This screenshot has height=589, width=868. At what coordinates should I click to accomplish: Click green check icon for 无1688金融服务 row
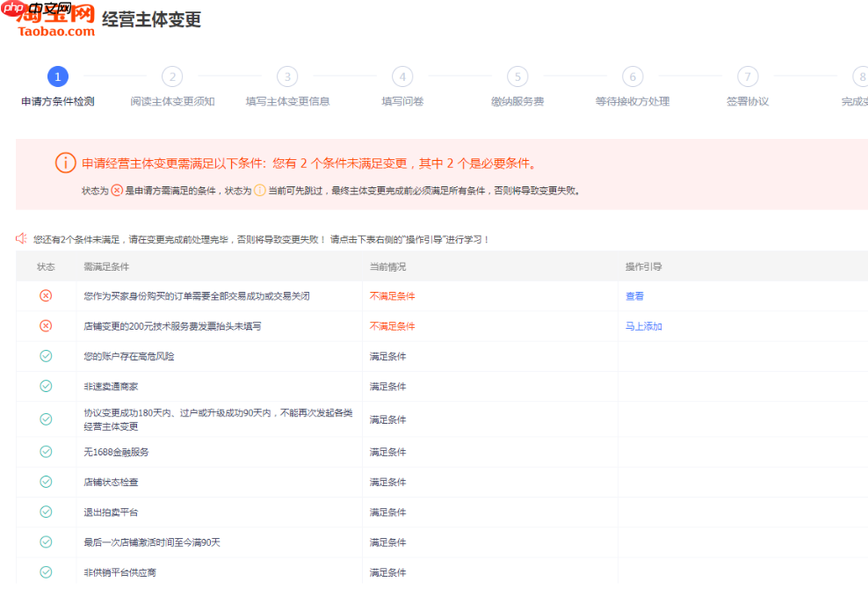[x=46, y=452]
